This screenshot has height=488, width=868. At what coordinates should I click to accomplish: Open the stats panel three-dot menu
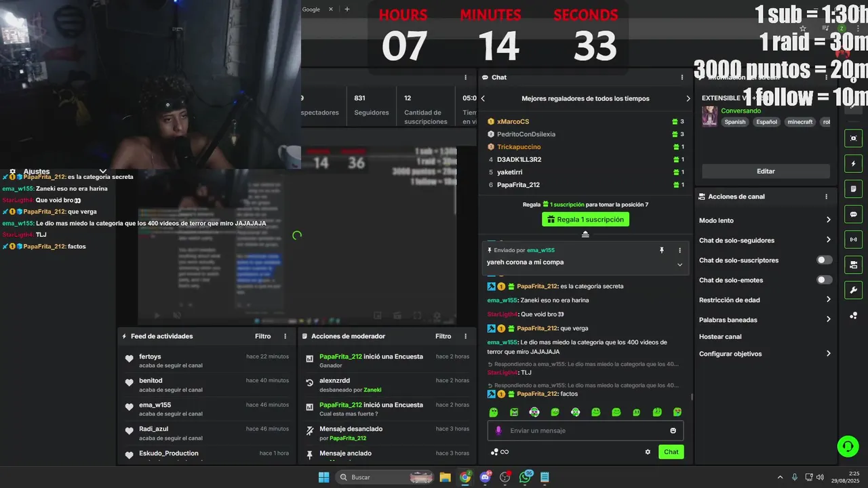click(x=465, y=77)
